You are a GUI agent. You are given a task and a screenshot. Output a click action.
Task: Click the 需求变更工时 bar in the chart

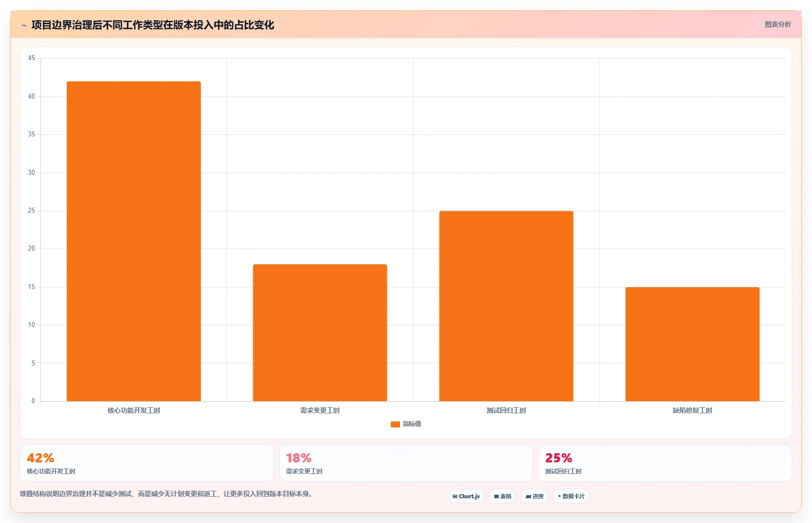[320, 332]
